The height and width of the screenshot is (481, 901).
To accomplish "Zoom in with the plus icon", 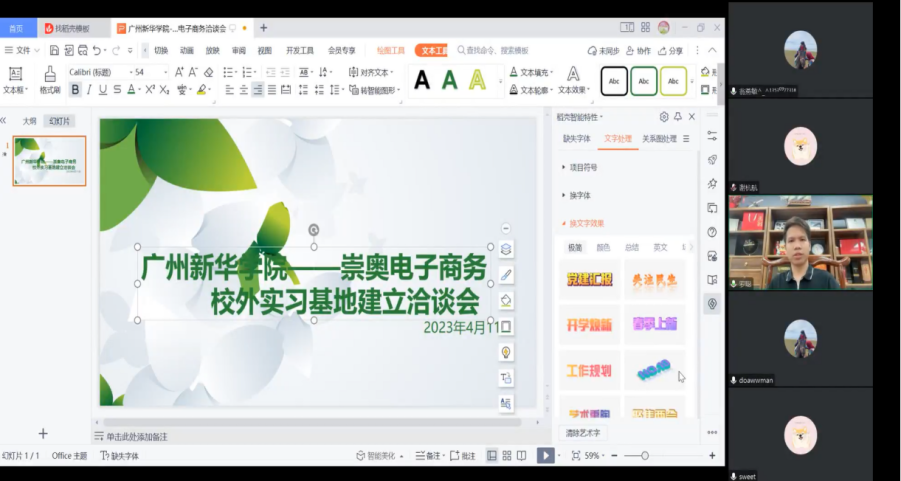I will [x=712, y=456].
